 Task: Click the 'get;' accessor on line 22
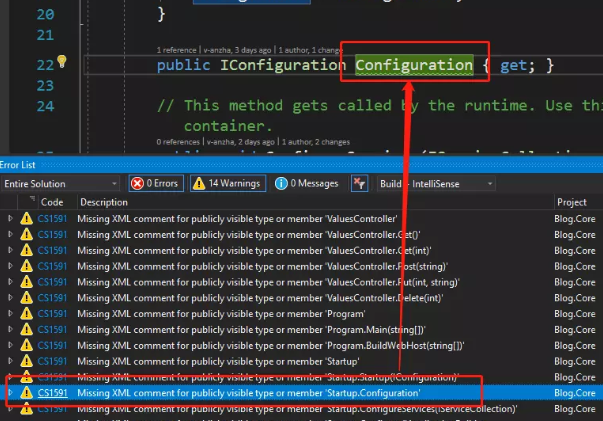(x=517, y=65)
